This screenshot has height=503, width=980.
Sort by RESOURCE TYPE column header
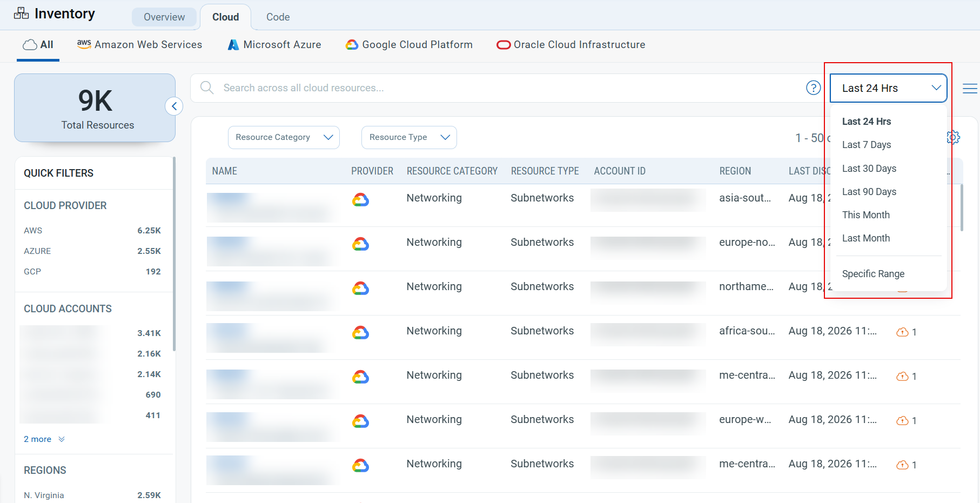[545, 171]
